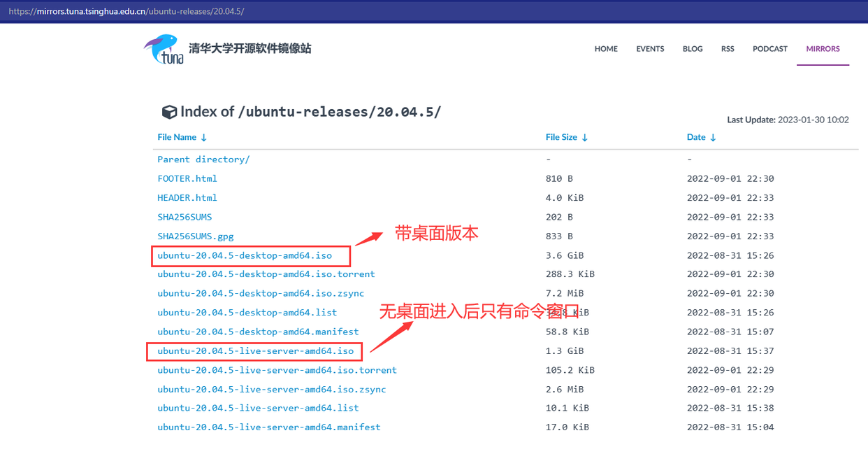Click the 833 B file size
The width and height of the screenshot is (868, 468).
[559, 236]
